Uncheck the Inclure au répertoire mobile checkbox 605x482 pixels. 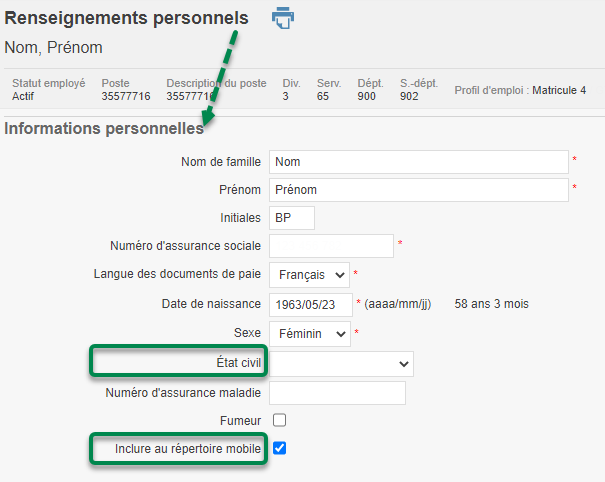coord(280,449)
